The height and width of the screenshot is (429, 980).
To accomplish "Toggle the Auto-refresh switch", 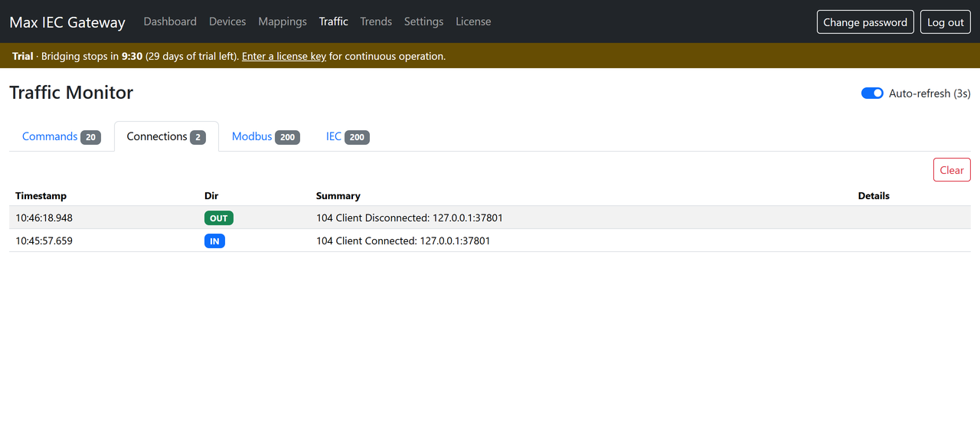I will [872, 93].
